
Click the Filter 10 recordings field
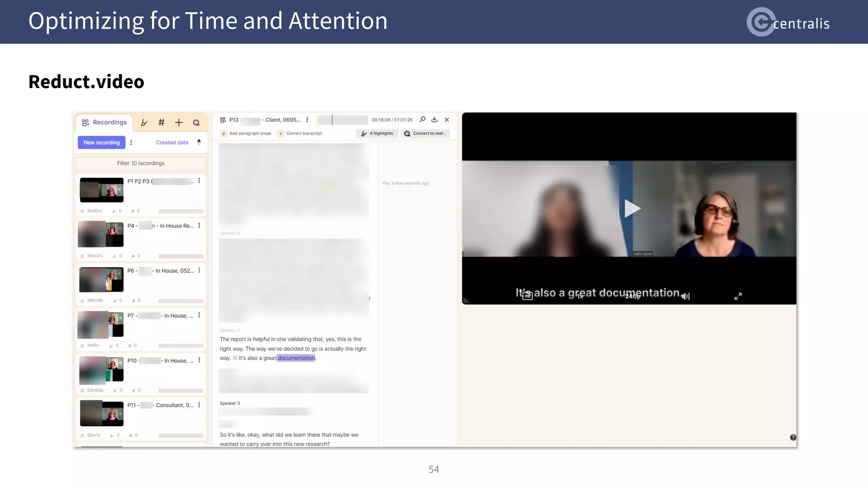pyautogui.click(x=141, y=163)
